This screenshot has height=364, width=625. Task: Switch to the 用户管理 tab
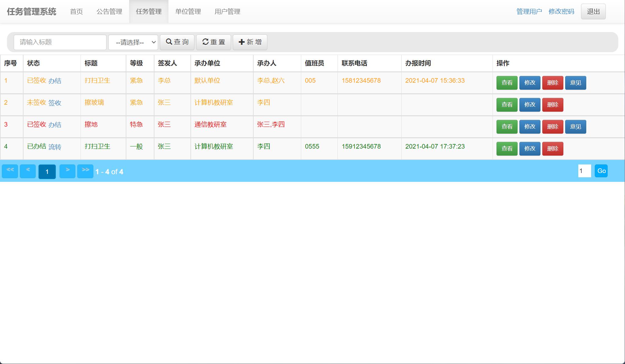(228, 12)
